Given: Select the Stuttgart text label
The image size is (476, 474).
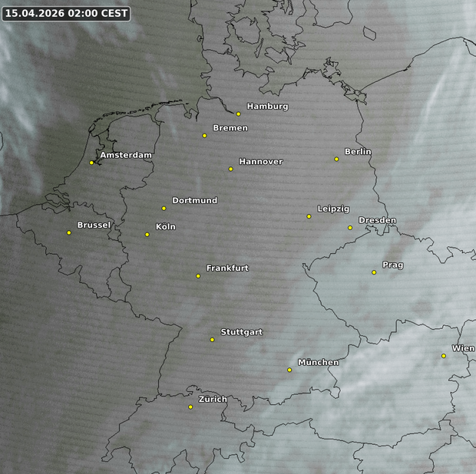Looking at the screenshot, I should (241, 332).
